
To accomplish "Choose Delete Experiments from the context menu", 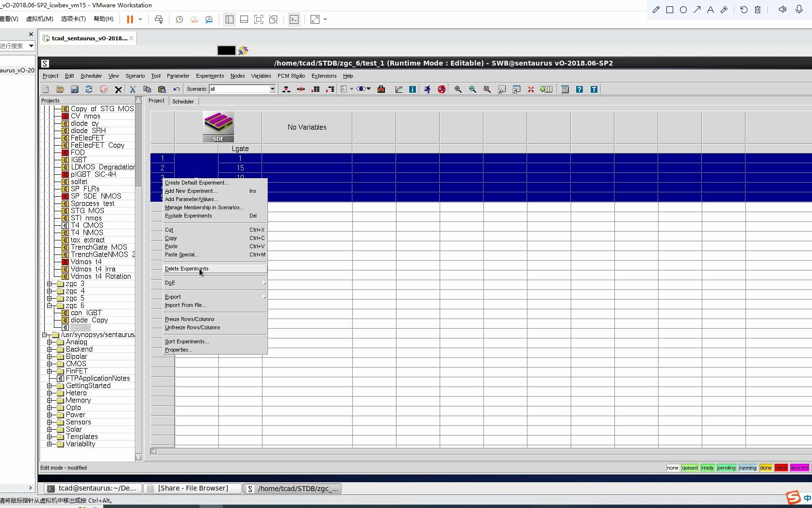I will (215, 269).
